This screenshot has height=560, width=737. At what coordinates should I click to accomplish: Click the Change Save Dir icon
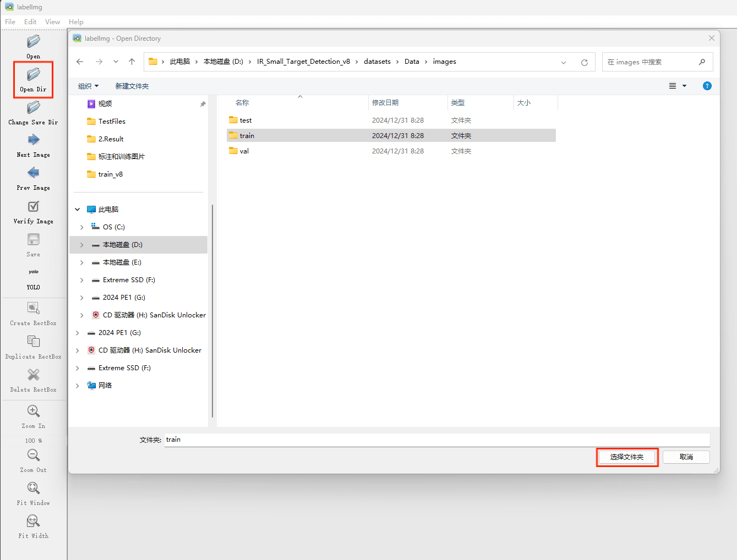34,108
